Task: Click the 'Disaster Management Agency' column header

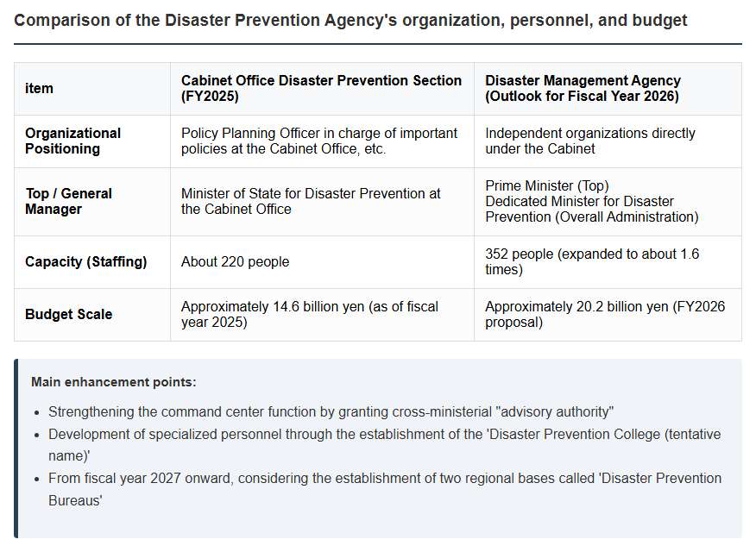Action: (x=608, y=89)
